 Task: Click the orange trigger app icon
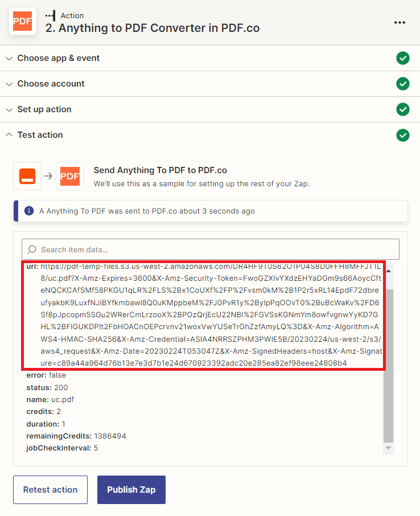click(27, 176)
